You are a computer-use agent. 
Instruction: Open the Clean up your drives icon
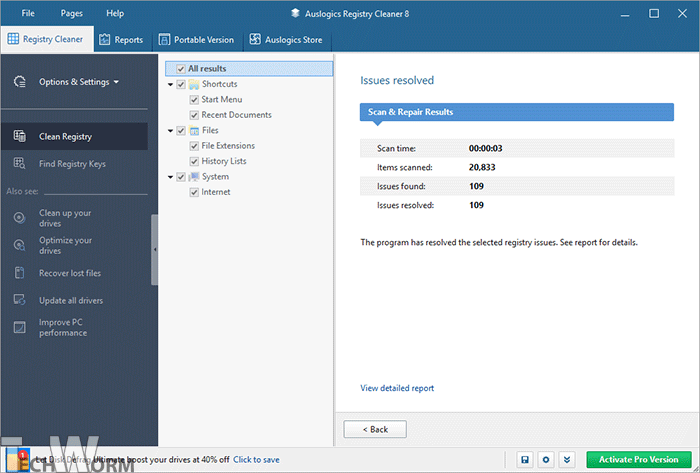coord(20,218)
